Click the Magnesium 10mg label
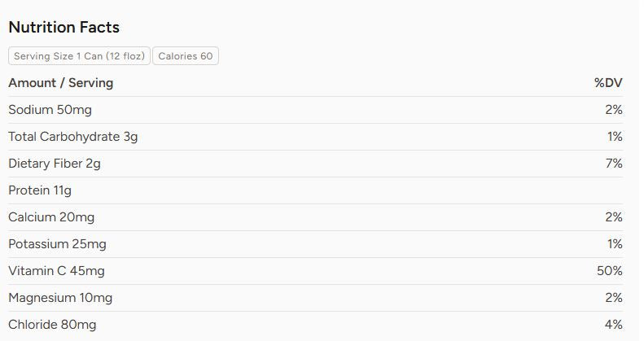This screenshot has height=341, width=644. [x=60, y=298]
